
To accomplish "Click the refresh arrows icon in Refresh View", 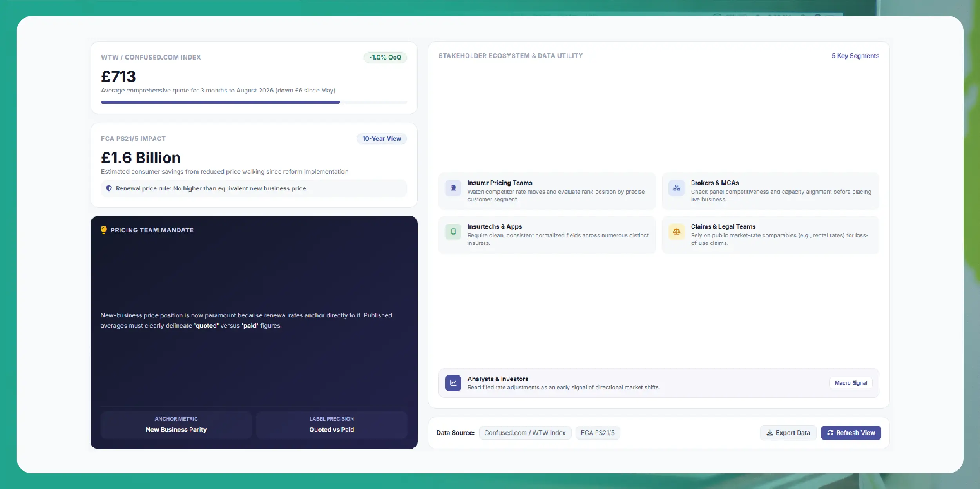I will (830, 433).
